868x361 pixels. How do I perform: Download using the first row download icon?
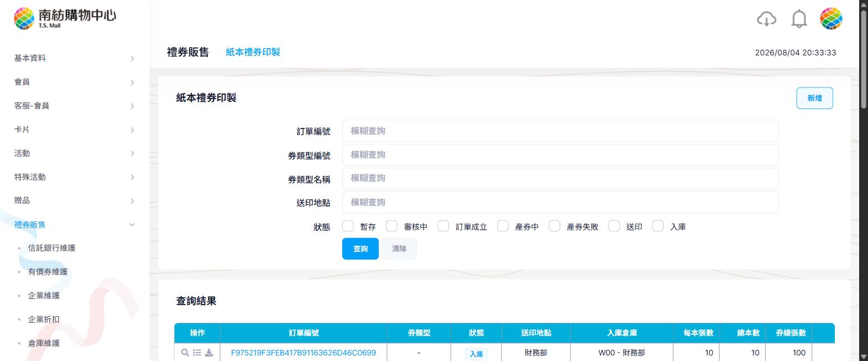(209, 353)
